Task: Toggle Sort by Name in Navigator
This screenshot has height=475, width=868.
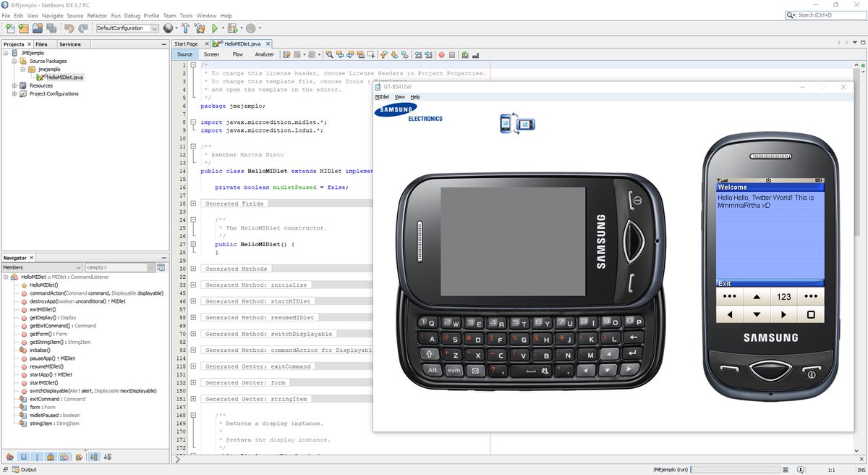Action: (x=94, y=457)
